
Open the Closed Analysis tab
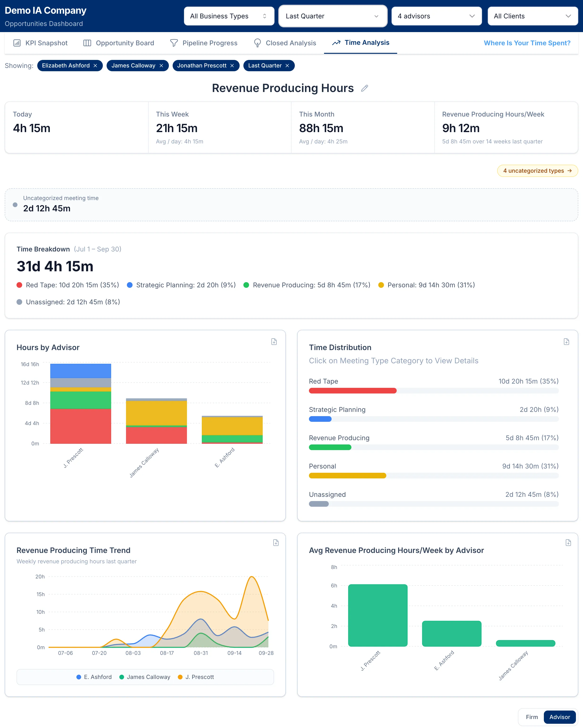[285, 43]
